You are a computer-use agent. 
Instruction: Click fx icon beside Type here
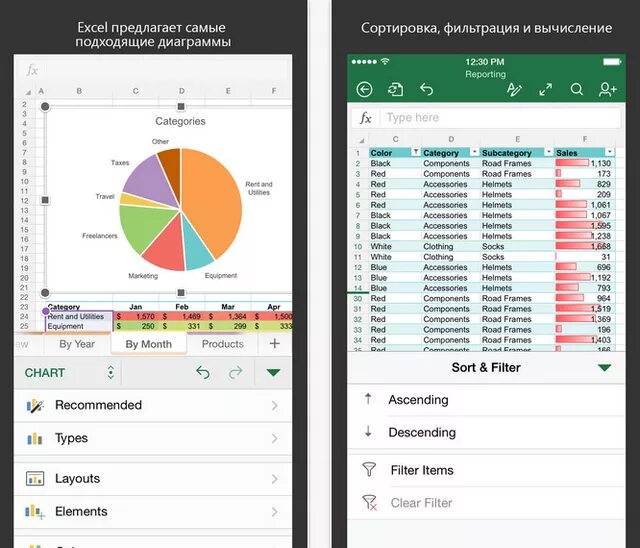tap(365, 118)
